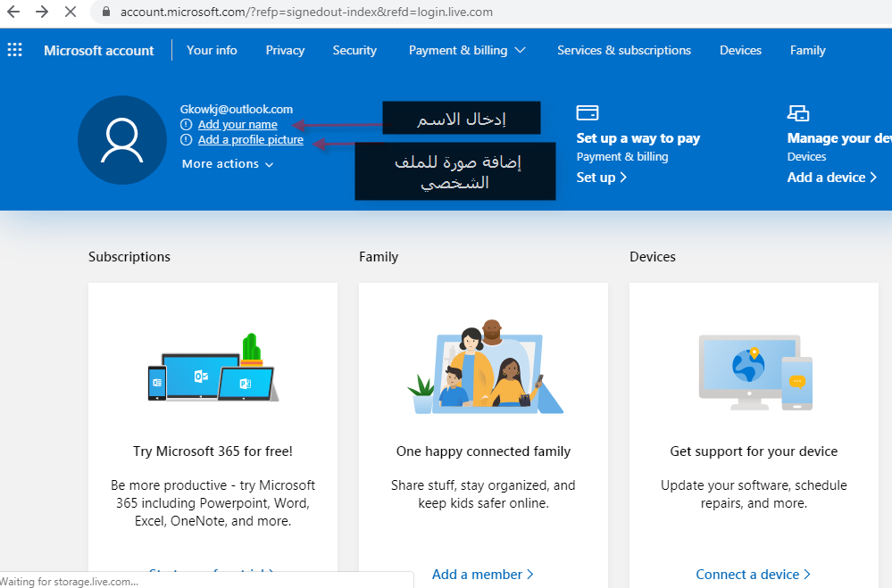Expand the More actions dropdown
The height and width of the screenshot is (588, 892).
point(228,164)
